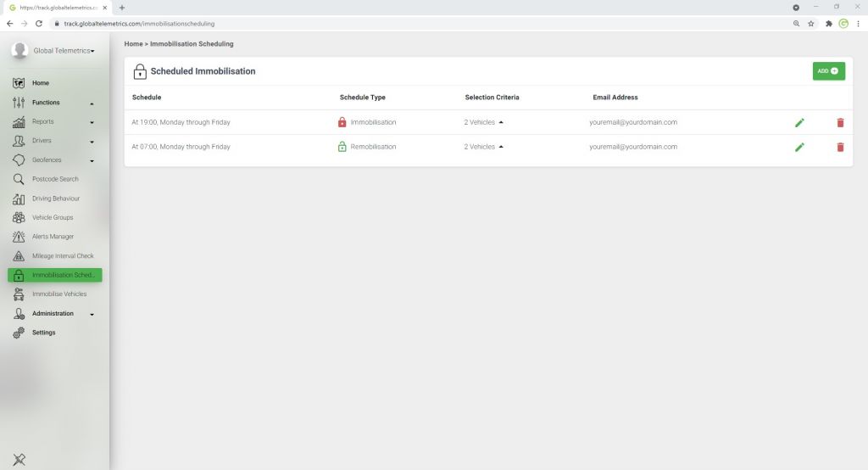868x470 pixels.
Task: Open the Global Telemetrics account dropdown
Action: [64, 51]
